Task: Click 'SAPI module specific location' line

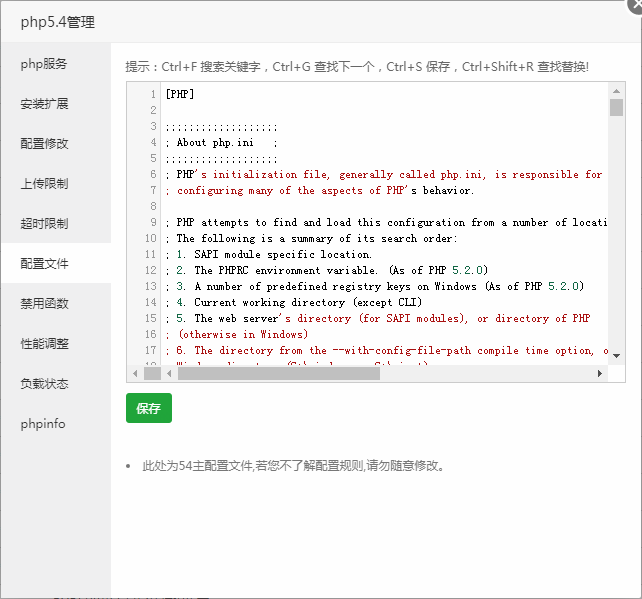Action: pyautogui.click(x=269, y=255)
